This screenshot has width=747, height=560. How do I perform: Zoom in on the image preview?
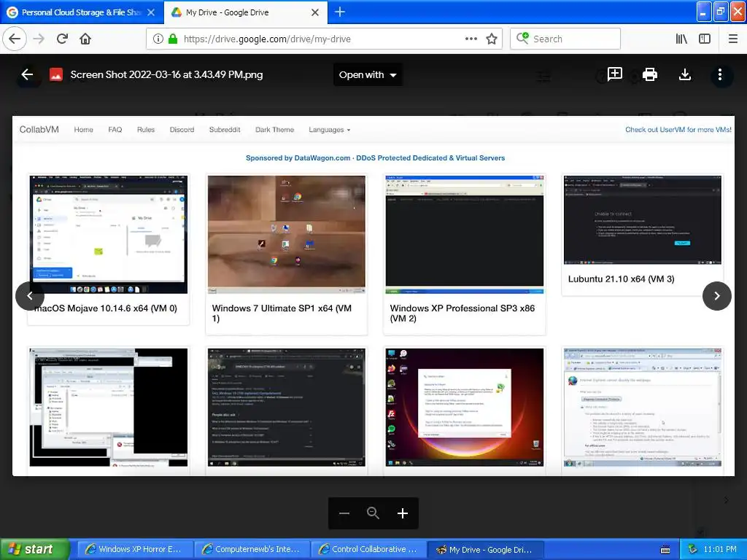[x=403, y=513]
